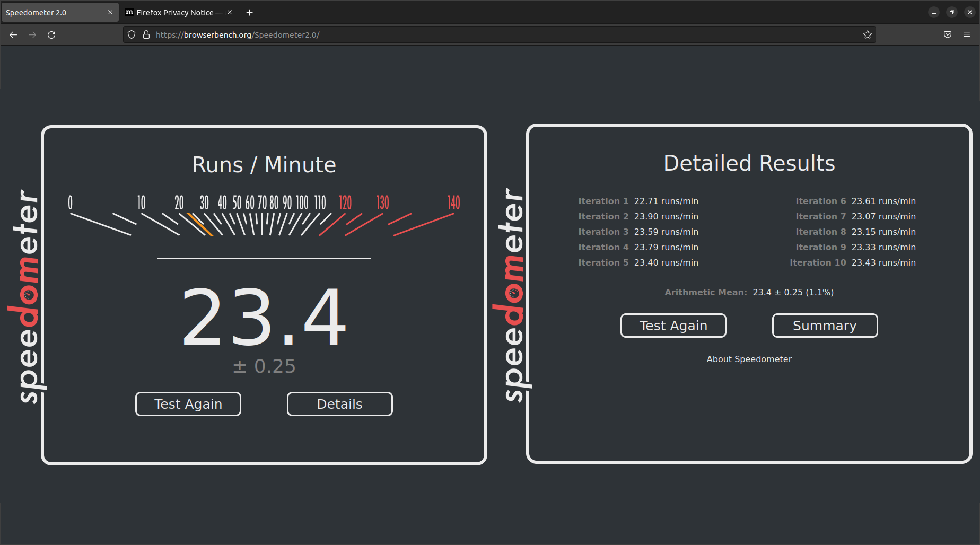980x545 pixels.
Task: Select Iteration 7 value 23.07 runs/min
Action: pyautogui.click(x=883, y=216)
